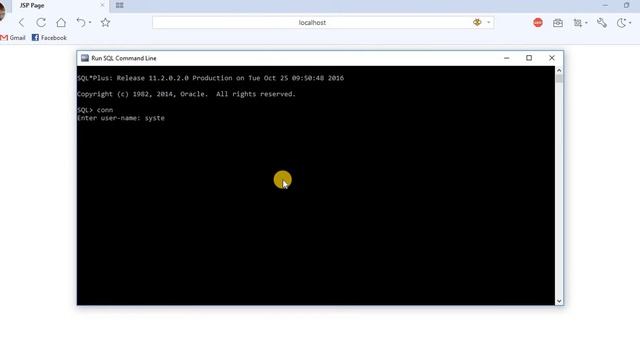The width and height of the screenshot is (640, 360).
Task: Minimize the Run SQL Command Line window
Action: pos(507,58)
